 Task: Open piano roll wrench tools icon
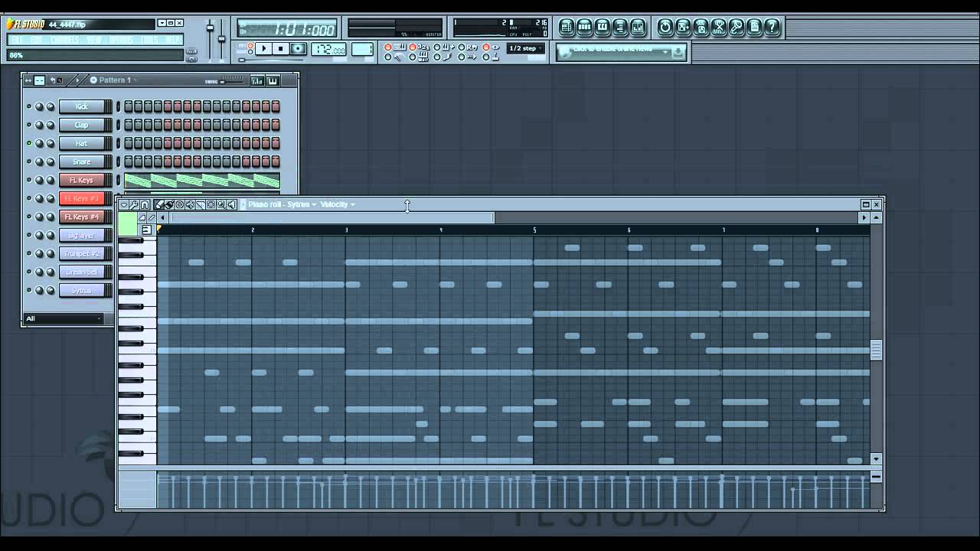tap(134, 204)
